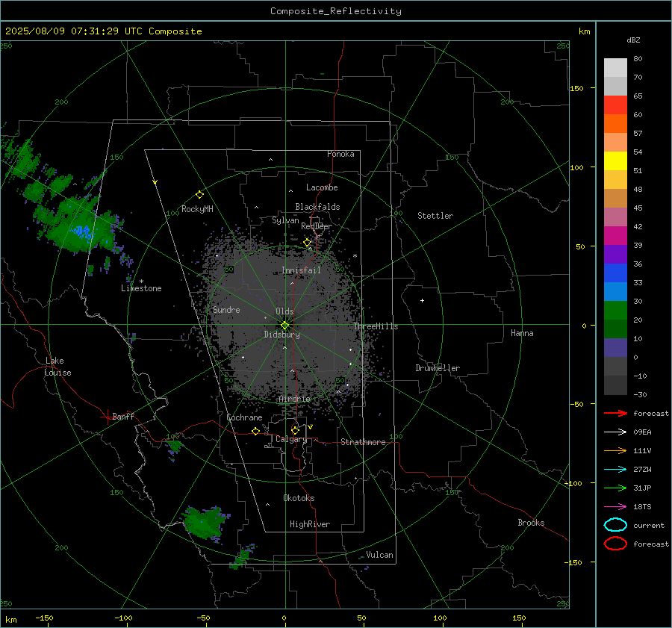The height and width of the screenshot is (628, 672).
Task: Click the blue reflectivity core west of RockyMH
Action: [82, 232]
